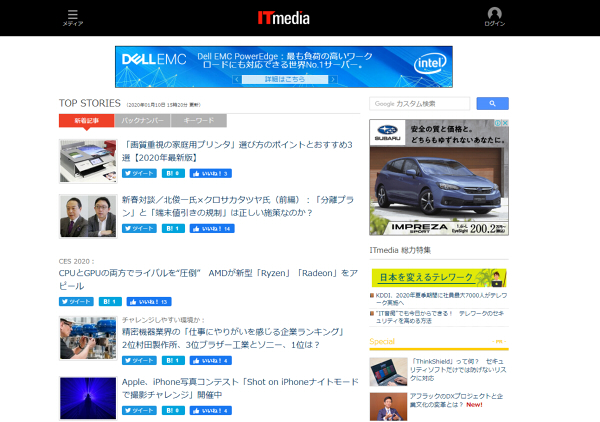
Task: Hatena bookmark the 精密機器業界 ranking article
Action: point(173,360)
